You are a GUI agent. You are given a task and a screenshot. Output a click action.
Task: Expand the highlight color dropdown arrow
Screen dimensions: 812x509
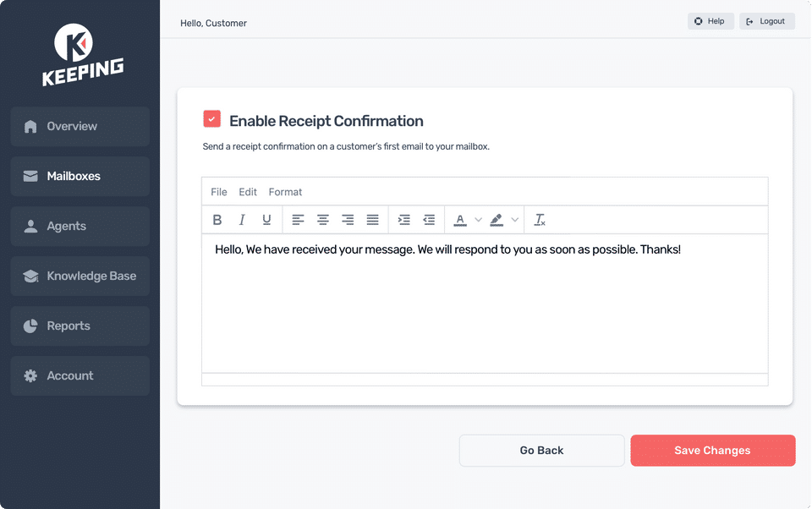coord(515,220)
